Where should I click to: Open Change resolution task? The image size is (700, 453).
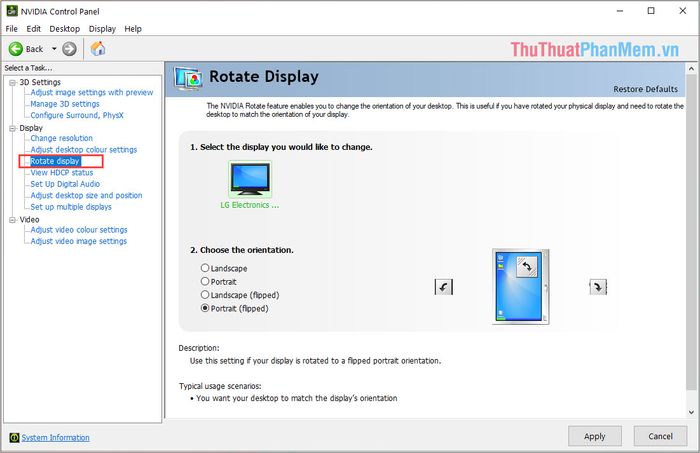(x=62, y=138)
